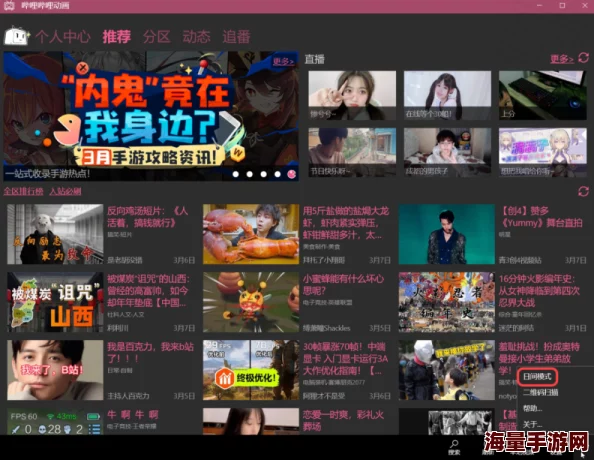The height and width of the screenshot is (460, 594).
Task: Open 关于... from the popup menu
Action: [533, 424]
